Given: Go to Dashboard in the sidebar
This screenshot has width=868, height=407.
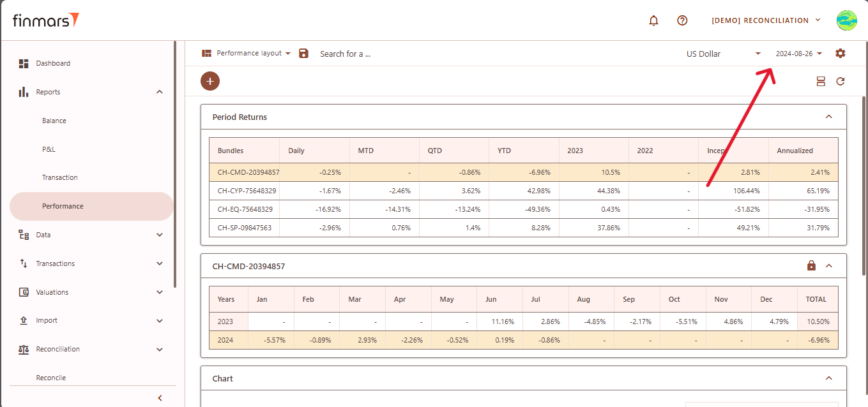Looking at the screenshot, I should coord(53,63).
